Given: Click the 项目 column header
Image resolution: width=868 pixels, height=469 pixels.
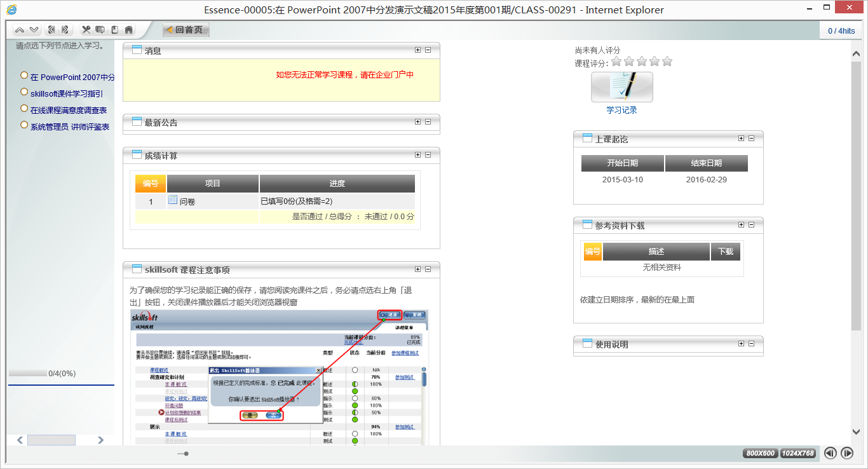Looking at the screenshot, I should point(213,184).
